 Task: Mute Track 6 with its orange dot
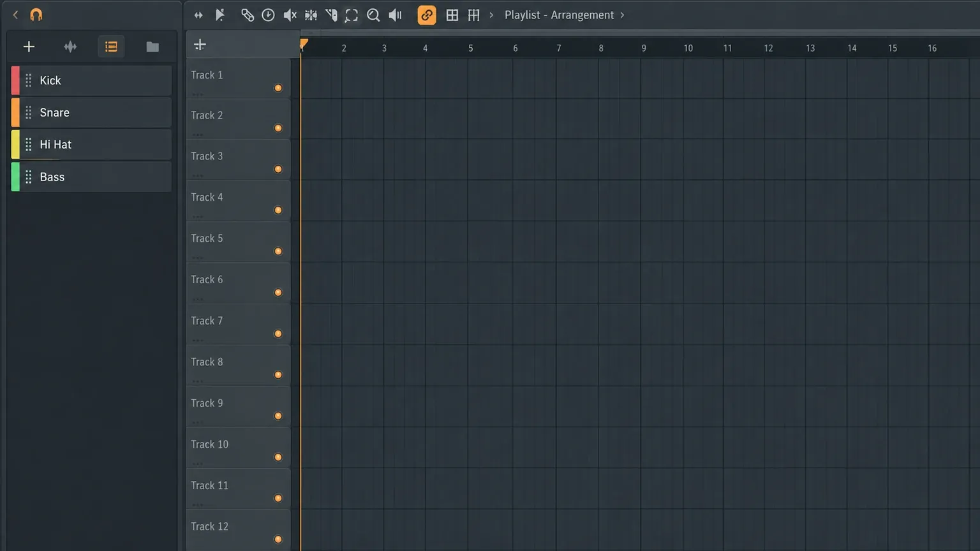pos(278,293)
